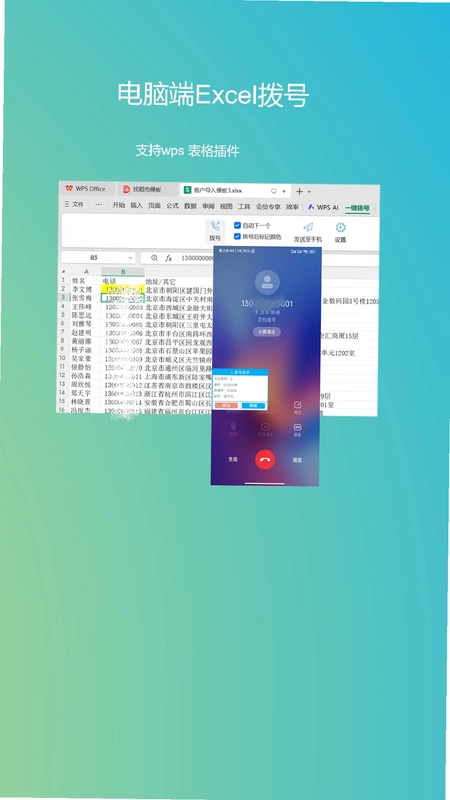Screen dimensions: 450x800
Task: Switch to the 视图 ribbon tab
Action: (x=226, y=206)
